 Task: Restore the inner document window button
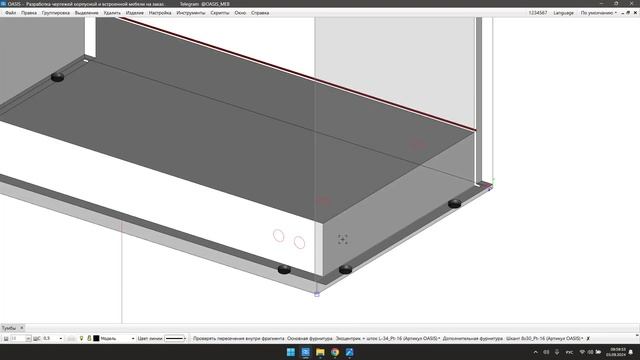click(x=628, y=13)
